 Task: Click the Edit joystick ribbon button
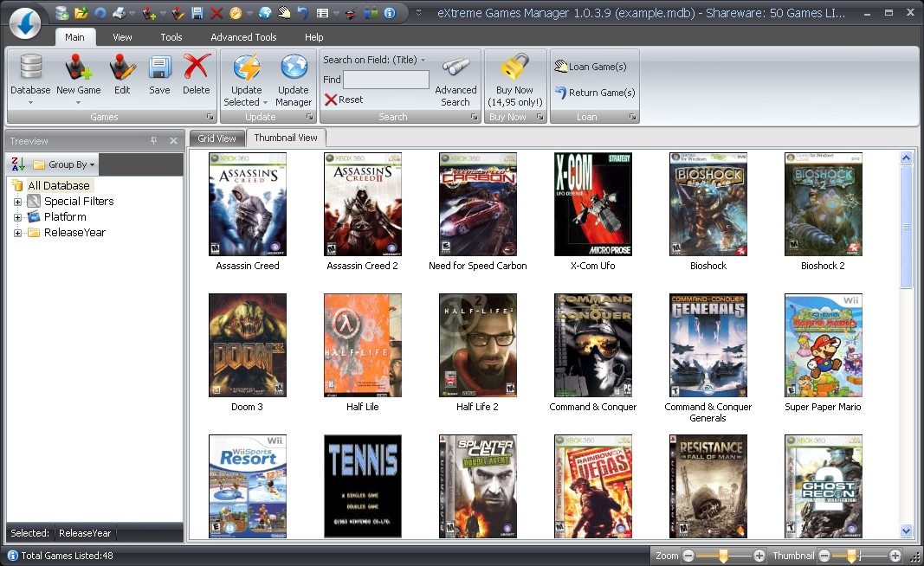[123, 74]
